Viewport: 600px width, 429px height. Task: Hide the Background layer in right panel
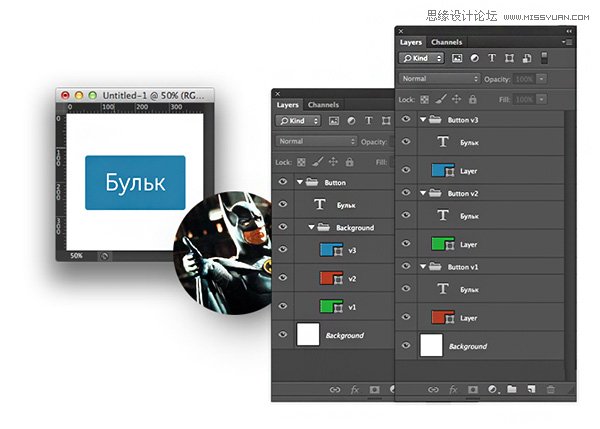(x=406, y=346)
